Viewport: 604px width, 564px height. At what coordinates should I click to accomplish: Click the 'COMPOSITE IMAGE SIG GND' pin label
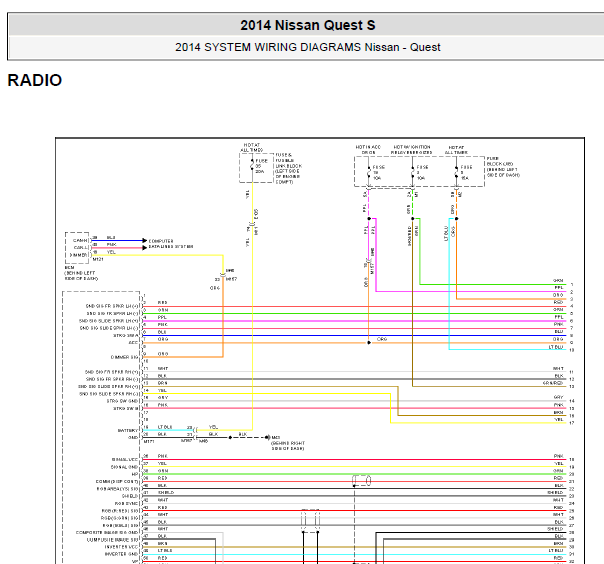click(107, 532)
